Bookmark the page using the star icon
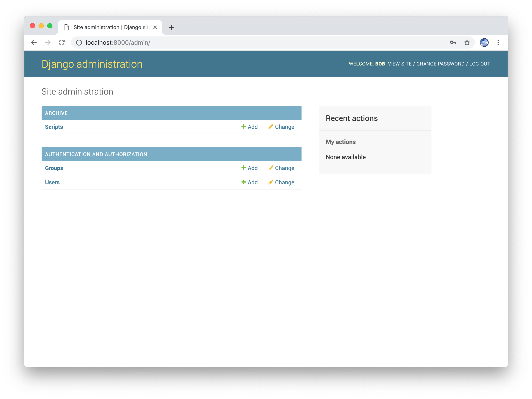Image resolution: width=532 pixels, height=399 pixels. click(467, 42)
